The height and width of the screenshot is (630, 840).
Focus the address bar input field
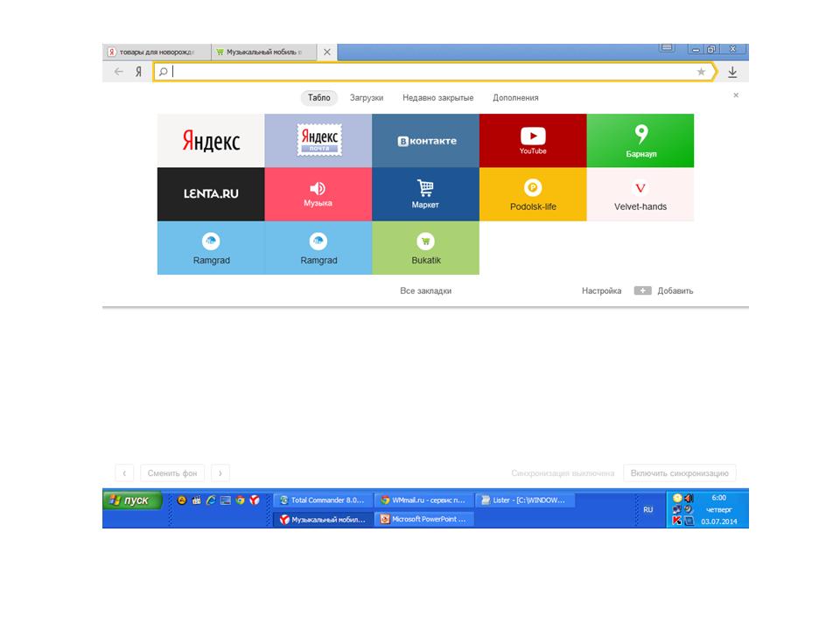pyautogui.click(x=434, y=71)
